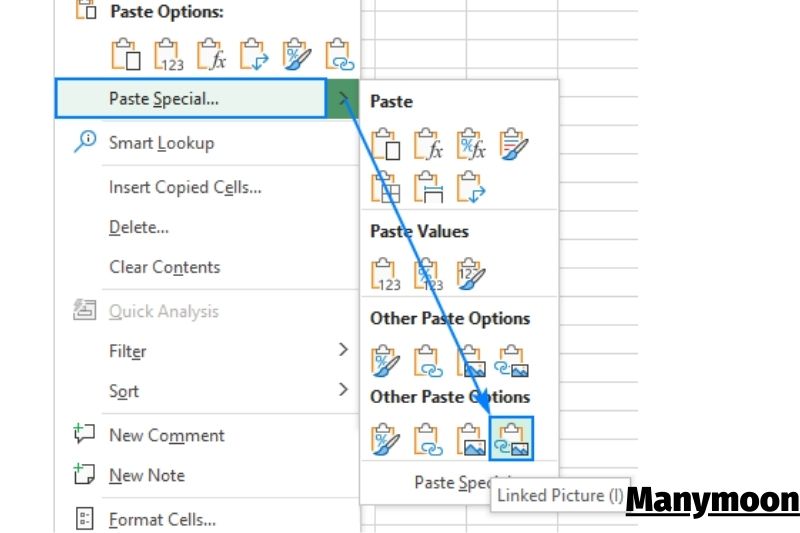Screen dimensions: 800x533
Task: Choose the No Borders paste icon
Action: (x=385, y=186)
